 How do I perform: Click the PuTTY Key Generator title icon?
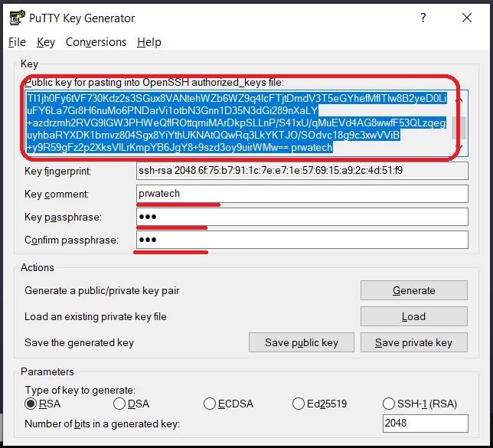coord(17,18)
